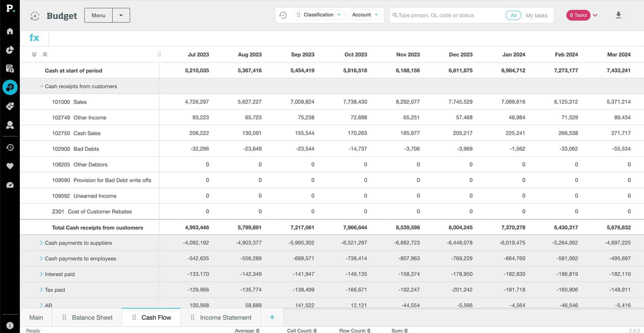This screenshot has height=333, width=644.
Task: Open the Account dropdown
Action: (x=365, y=15)
